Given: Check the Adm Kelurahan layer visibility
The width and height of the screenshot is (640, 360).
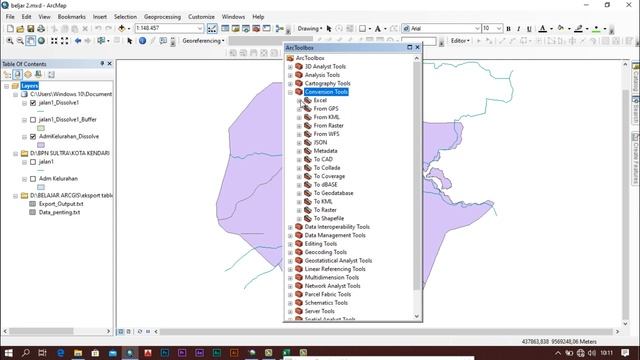Looking at the screenshot, I should point(33,179).
